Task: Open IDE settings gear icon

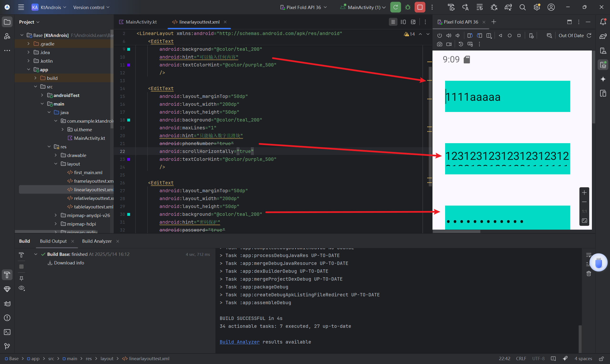Action: point(537,7)
